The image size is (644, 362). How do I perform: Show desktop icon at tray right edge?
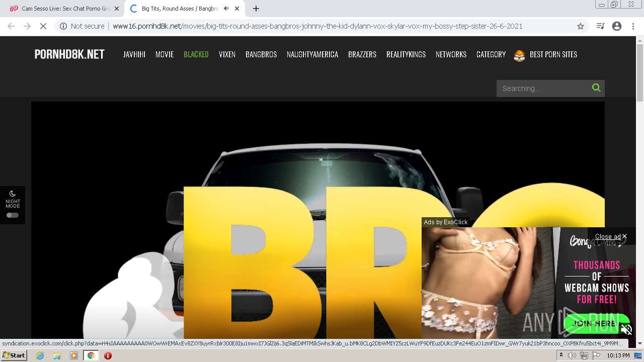638,355
